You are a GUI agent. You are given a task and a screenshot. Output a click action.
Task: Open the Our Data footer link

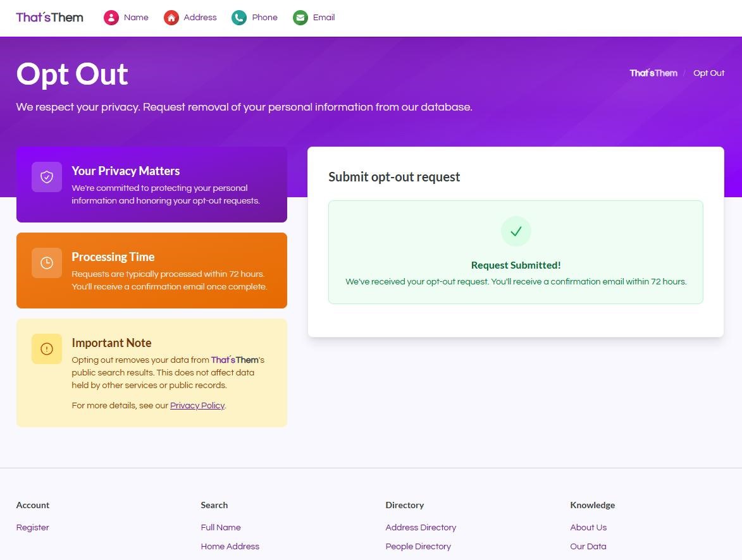[588, 546]
